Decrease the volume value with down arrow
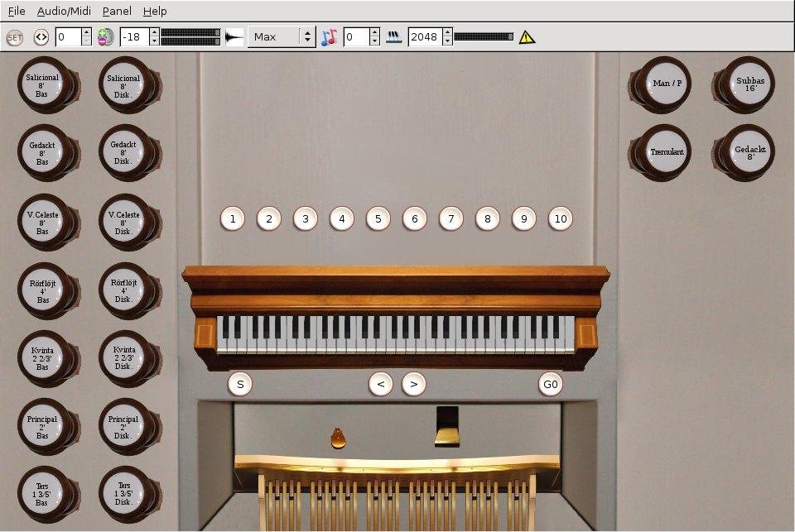This screenshot has height=532, width=795. [x=154, y=41]
